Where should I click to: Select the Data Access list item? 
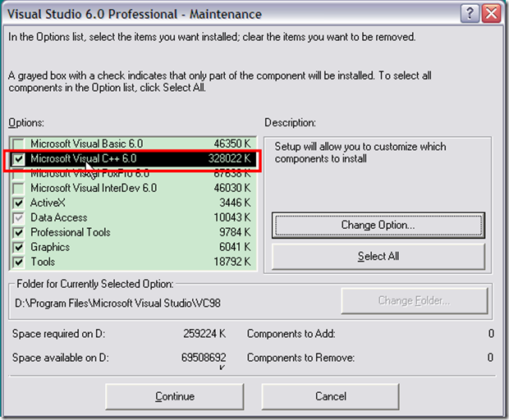(133, 217)
